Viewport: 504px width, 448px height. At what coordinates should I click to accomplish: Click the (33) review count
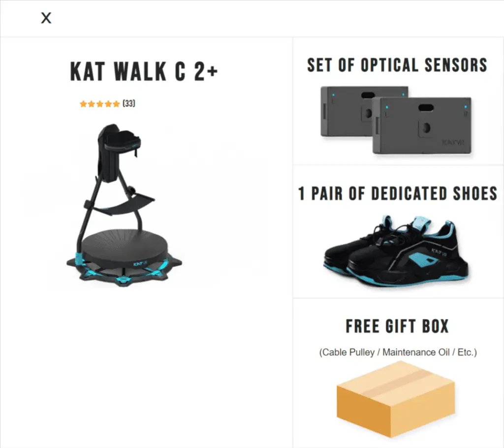point(129,103)
